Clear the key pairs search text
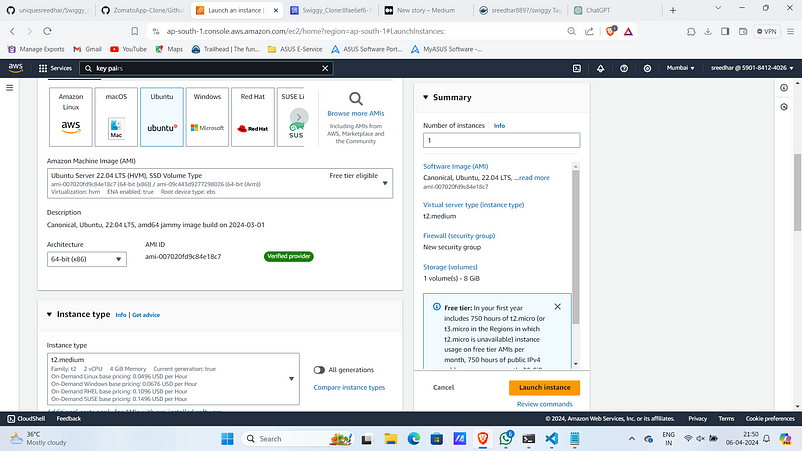This screenshot has width=802, height=451. [x=325, y=68]
